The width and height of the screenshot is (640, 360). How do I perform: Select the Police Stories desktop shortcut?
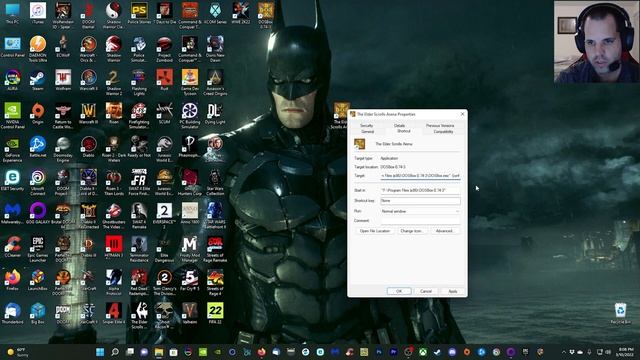tap(139, 13)
